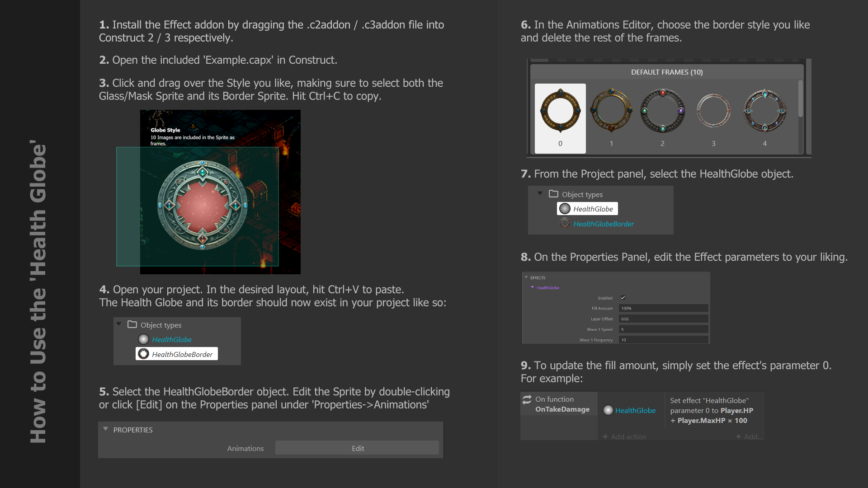868x488 pixels.
Task: Click the Object types folder icon in step 4
Action: (x=132, y=324)
